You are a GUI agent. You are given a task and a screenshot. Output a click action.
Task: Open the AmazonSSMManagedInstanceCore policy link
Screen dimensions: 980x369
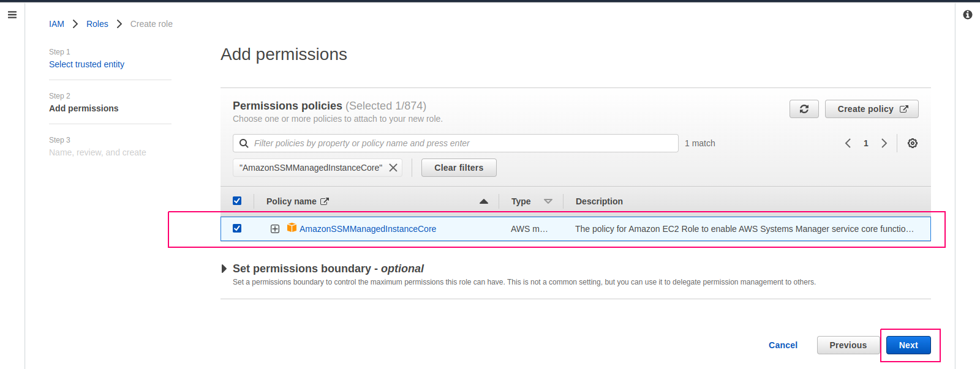pos(367,229)
